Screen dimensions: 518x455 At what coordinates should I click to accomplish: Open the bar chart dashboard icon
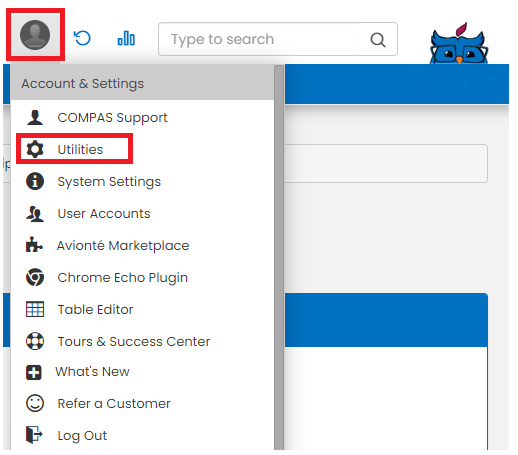click(x=126, y=38)
